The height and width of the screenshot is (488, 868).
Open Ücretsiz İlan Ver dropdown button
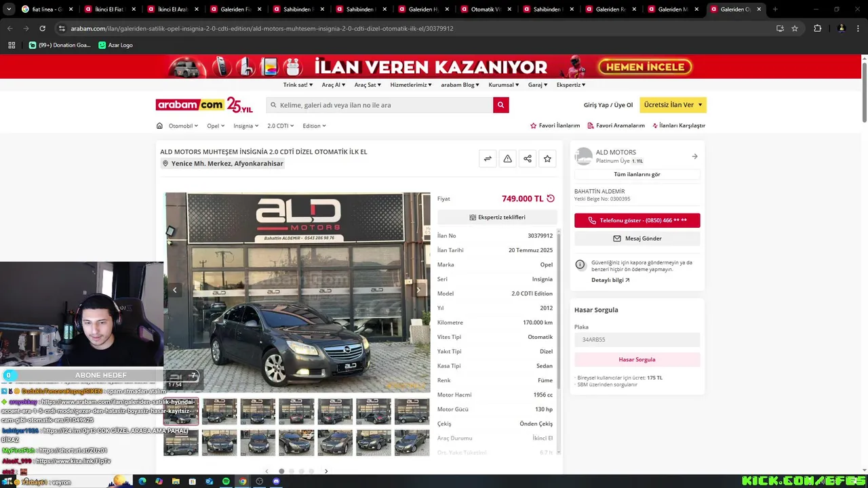point(673,105)
